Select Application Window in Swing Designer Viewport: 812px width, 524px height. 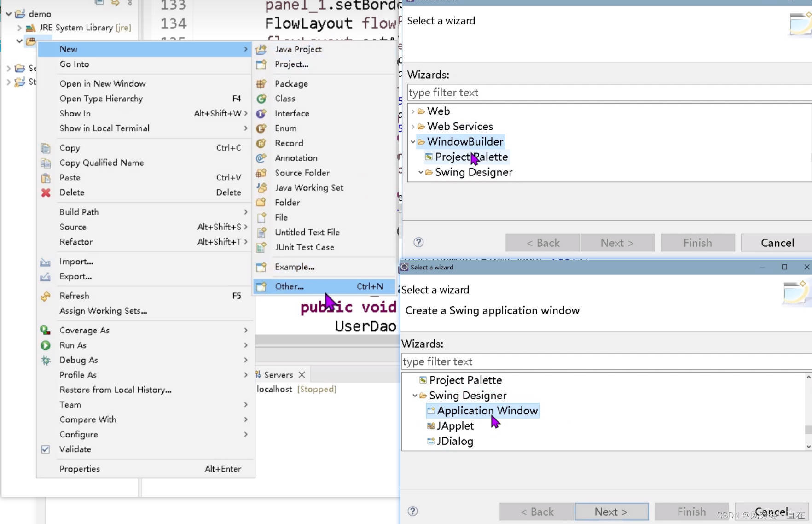click(x=482, y=411)
